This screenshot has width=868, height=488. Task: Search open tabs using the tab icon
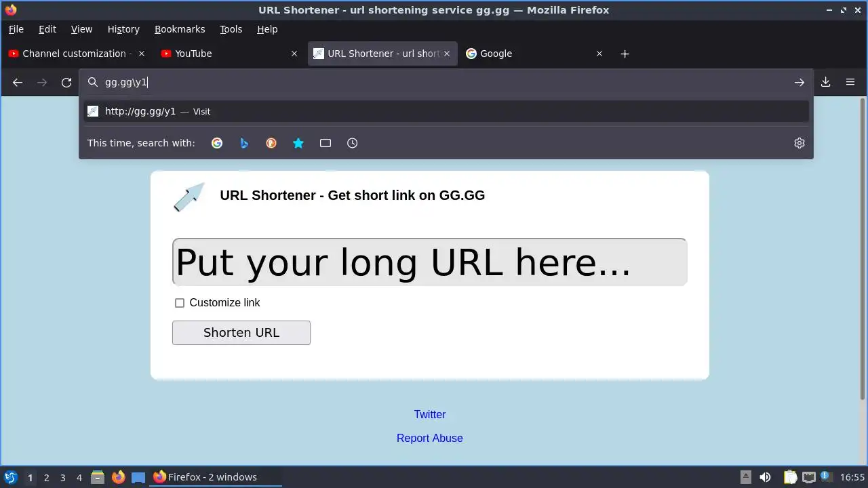coord(325,143)
